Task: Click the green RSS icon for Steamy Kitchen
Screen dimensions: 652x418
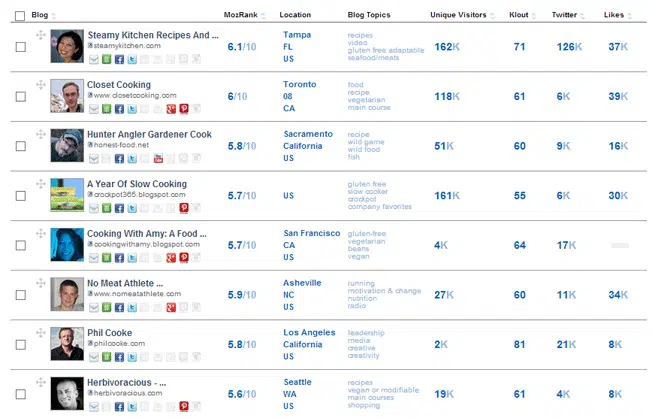Action: (106, 60)
